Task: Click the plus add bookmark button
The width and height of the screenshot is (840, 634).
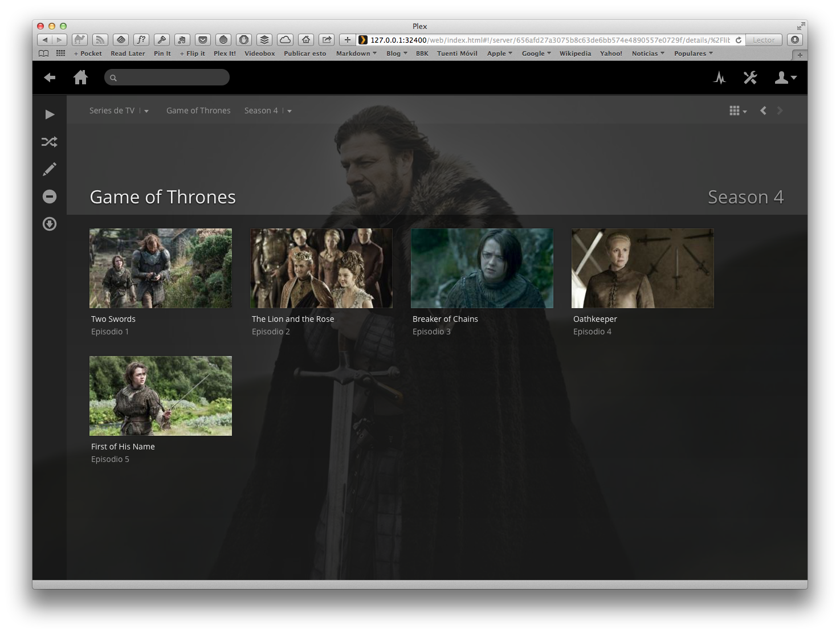Action: click(x=347, y=40)
